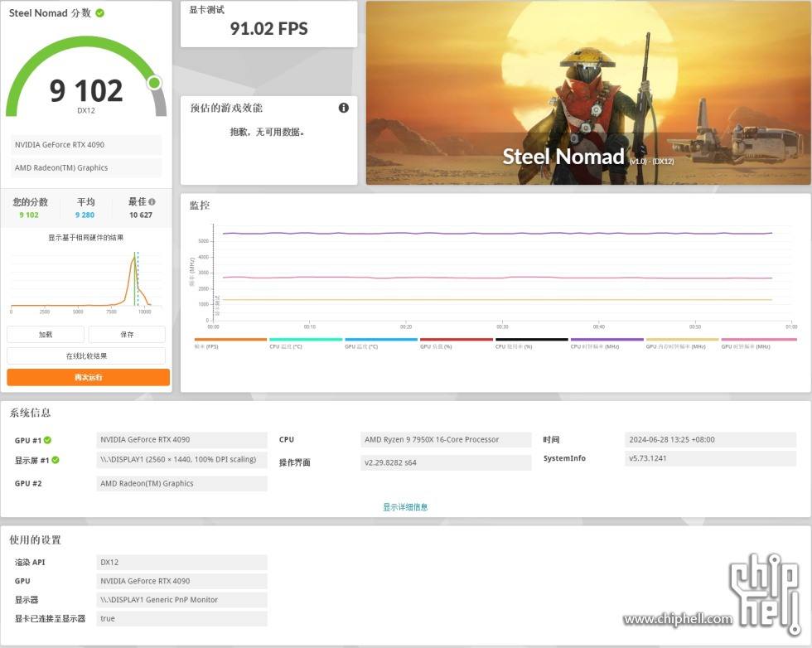Toggle the red GPU load legend swatch
The width and height of the screenshot is (812, 648).
click(x=457, y=339)
